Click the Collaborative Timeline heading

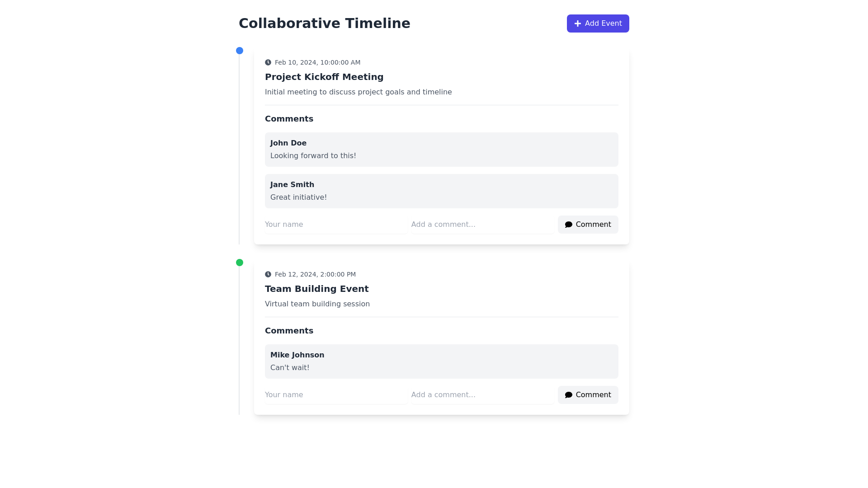click(324, 23)
